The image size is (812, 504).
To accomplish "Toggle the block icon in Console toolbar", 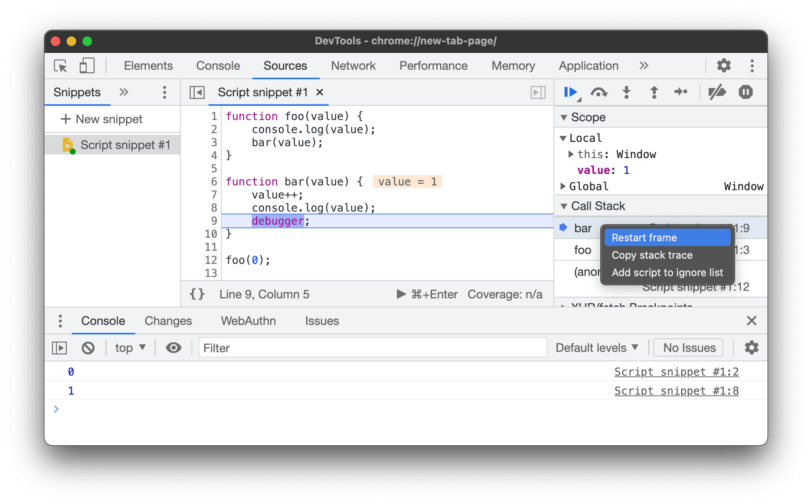I will click(x=88, y=347).
